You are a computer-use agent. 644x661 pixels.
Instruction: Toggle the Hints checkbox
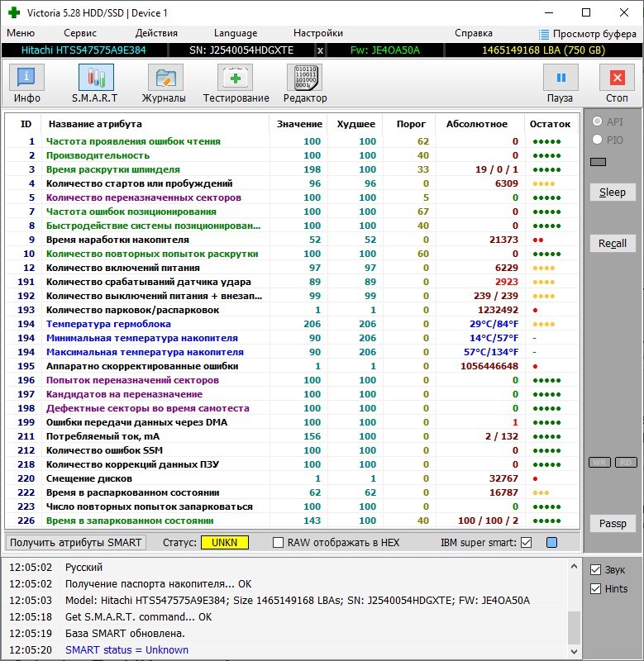coord(595,589)
